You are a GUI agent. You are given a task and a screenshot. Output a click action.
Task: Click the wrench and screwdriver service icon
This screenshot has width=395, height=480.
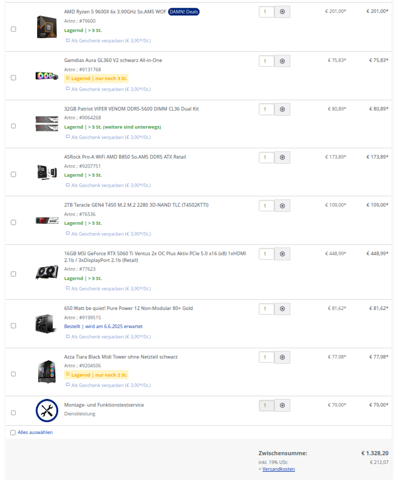(x=47, y=410)
